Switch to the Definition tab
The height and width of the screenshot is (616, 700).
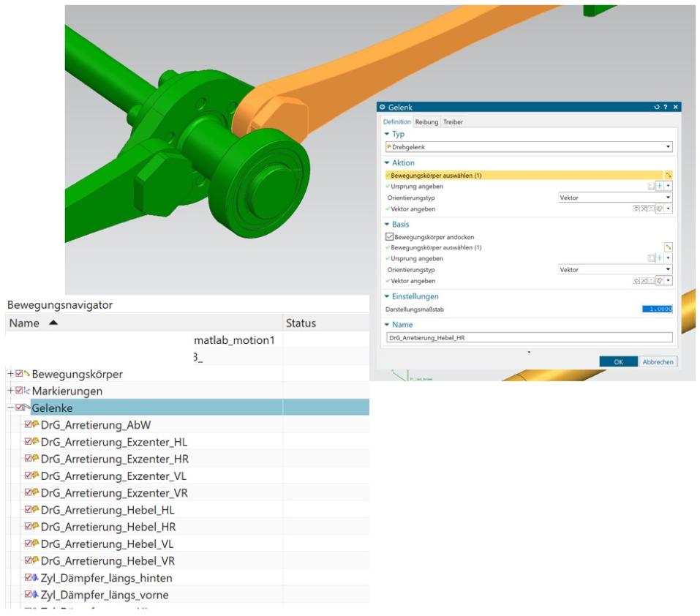397,121
